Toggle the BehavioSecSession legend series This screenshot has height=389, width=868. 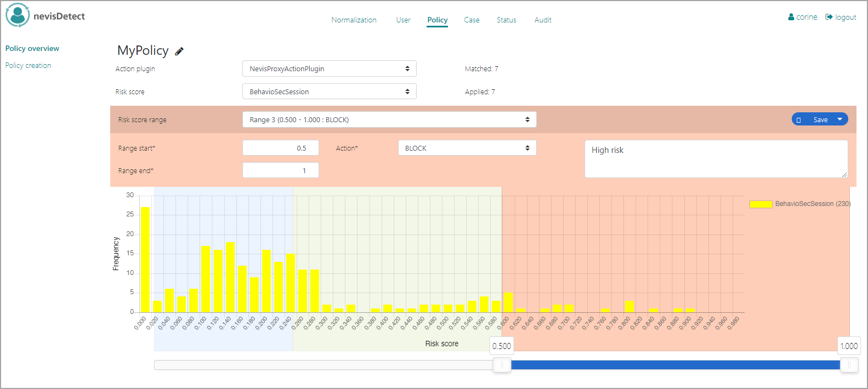pyautogui.click(x=761, y=204)
